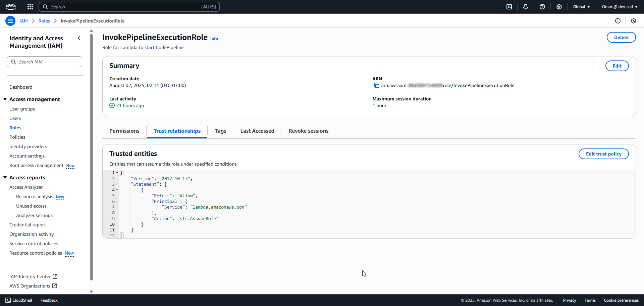Open Account settings page
The image size is (644, 306).
click(27, 156)
